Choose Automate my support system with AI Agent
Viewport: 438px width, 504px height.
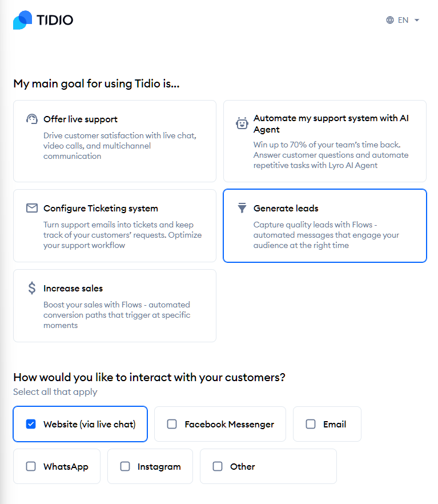click(324, 140)
